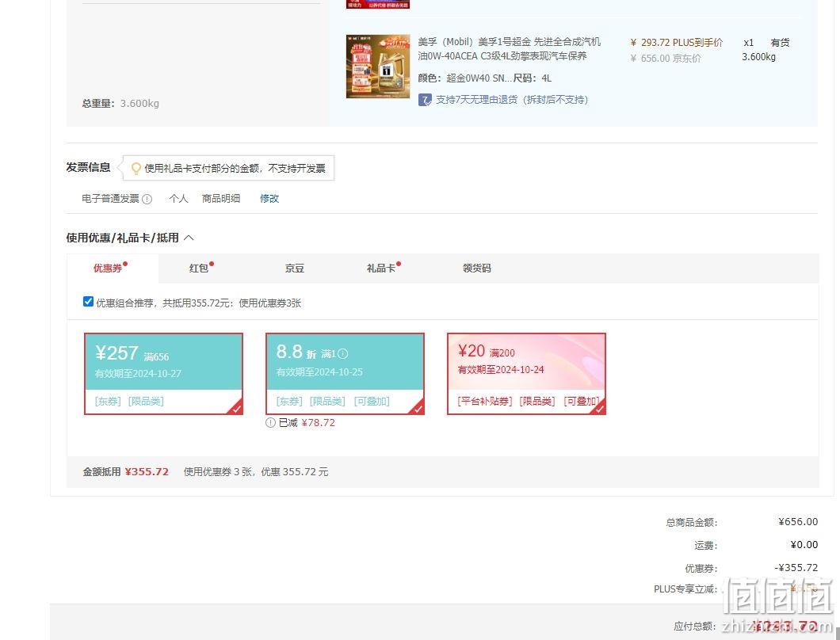Image resolution: width=840 pixels, height=640 pixels.
Task: Open the Mobil 1 oil product thumbnail
Action: point(378,67)
